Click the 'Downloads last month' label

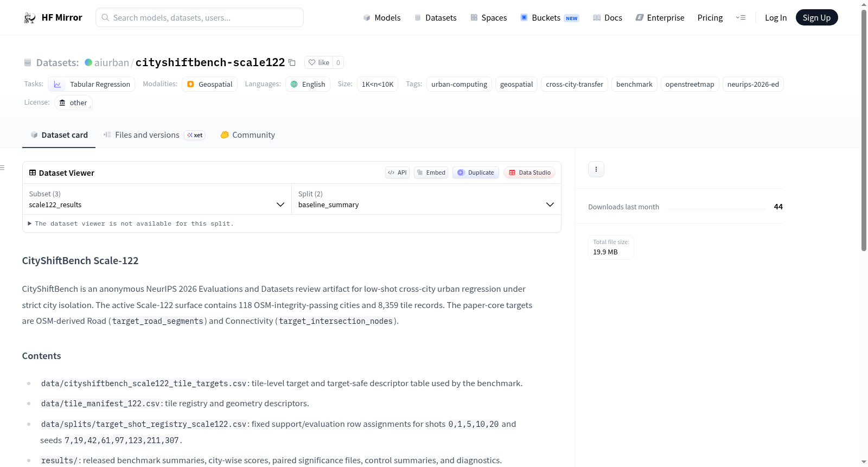[x=623, y=207]
